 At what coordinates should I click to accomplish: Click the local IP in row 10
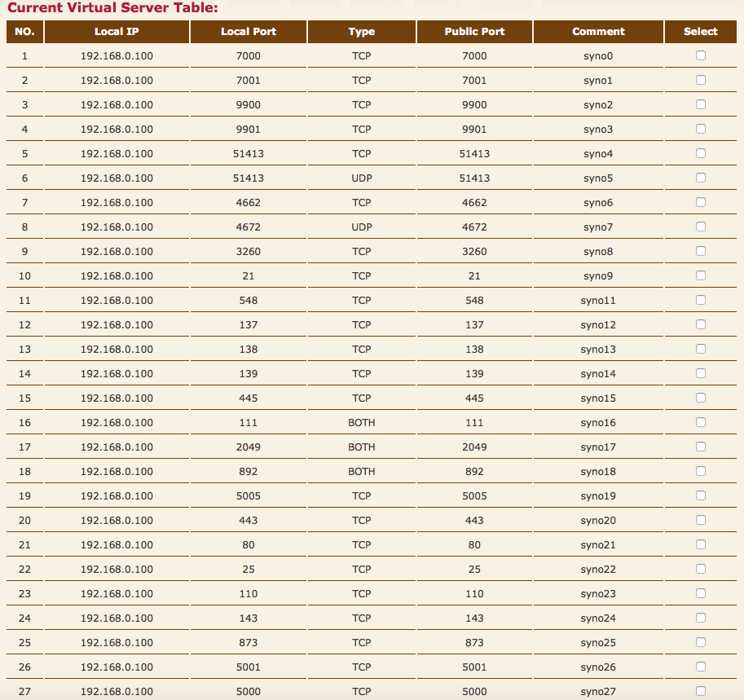[x=117, y=275]
